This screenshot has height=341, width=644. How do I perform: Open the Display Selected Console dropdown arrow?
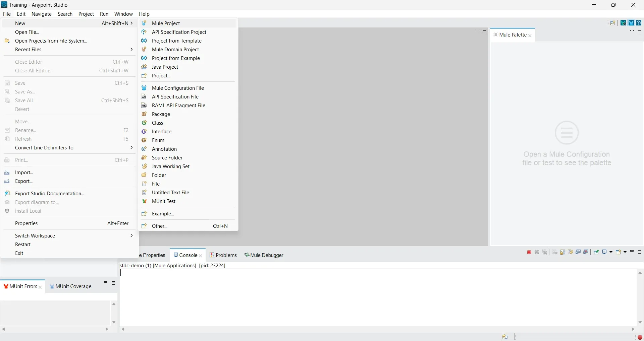coord(611,252)
